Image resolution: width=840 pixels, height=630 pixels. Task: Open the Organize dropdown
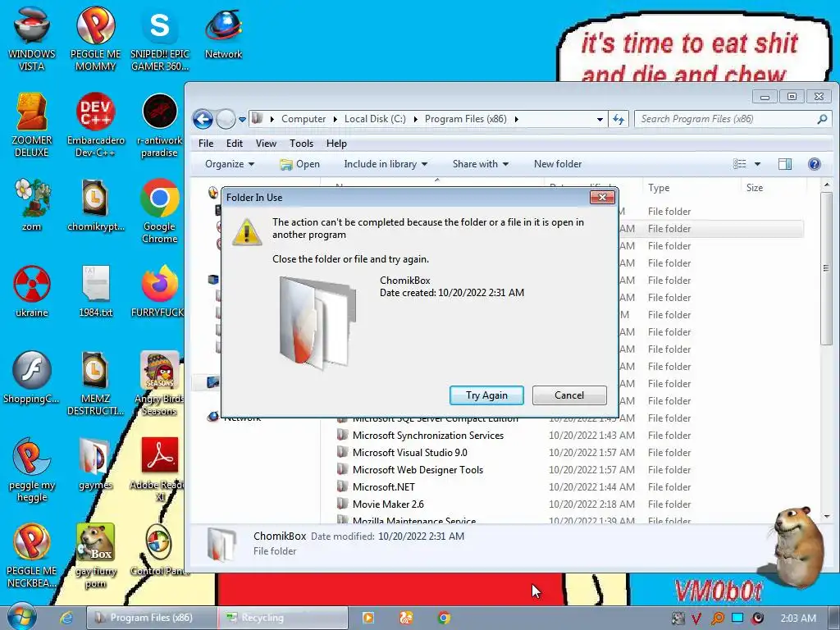(x=230, y=164)
